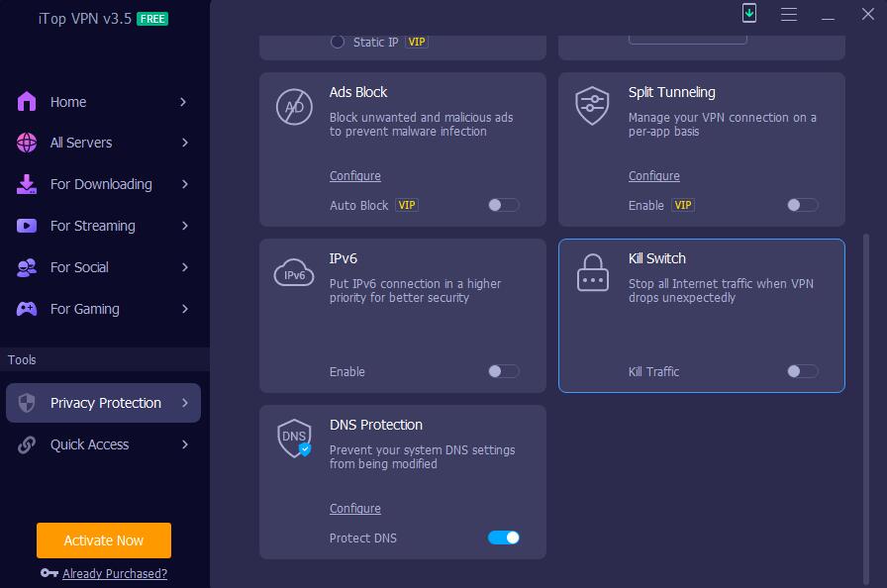Click the vertical scrollbar on the right
The height and width of the screenshot is (588, 887).
point(868,396)
